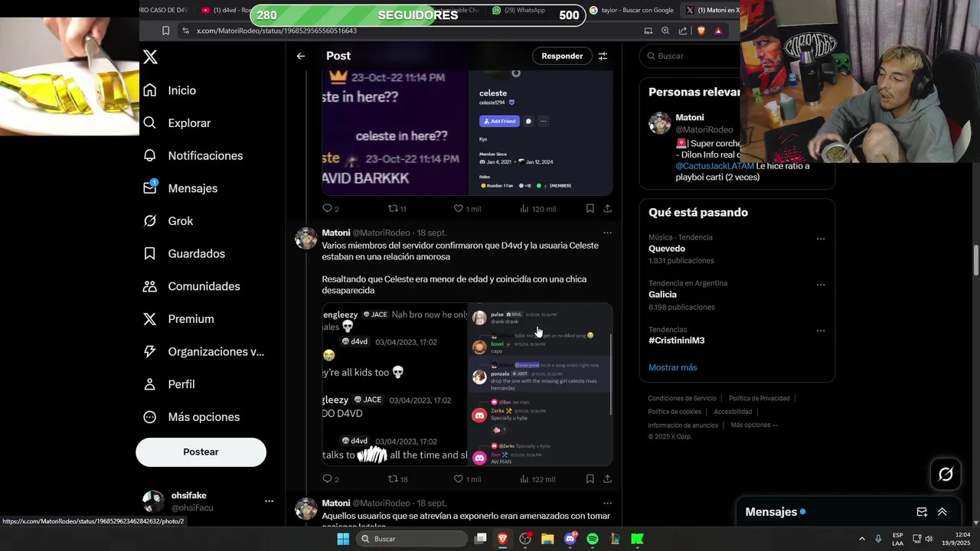Reply to the post with 18 reposts
The image size is (980, 551).
(331, 479)
